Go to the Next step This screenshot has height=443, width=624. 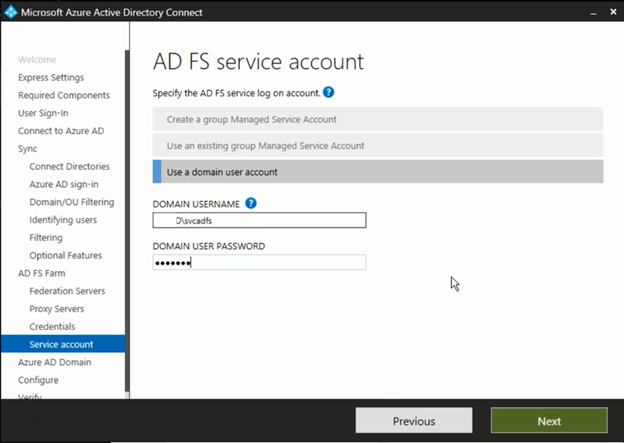(x=549, y=420)
